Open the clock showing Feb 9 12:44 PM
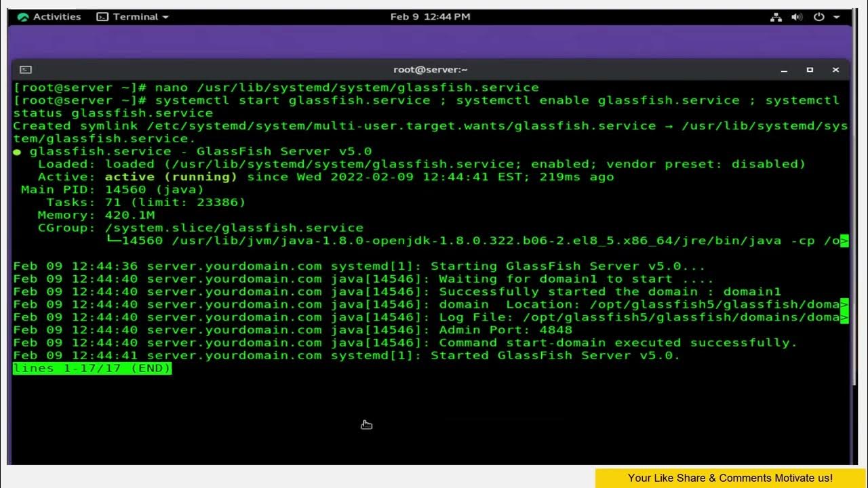This screenshot has width=868, height=488. point(430,17)
